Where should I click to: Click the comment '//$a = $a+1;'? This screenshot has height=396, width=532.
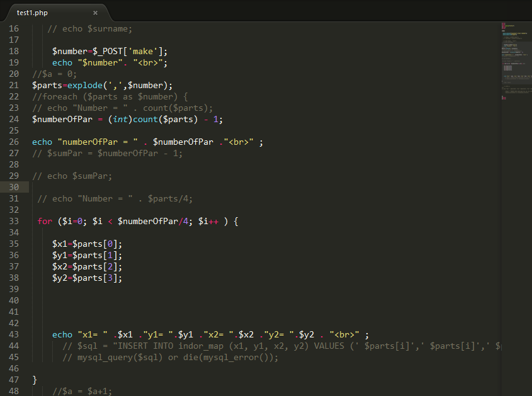(x=82, y=391)
